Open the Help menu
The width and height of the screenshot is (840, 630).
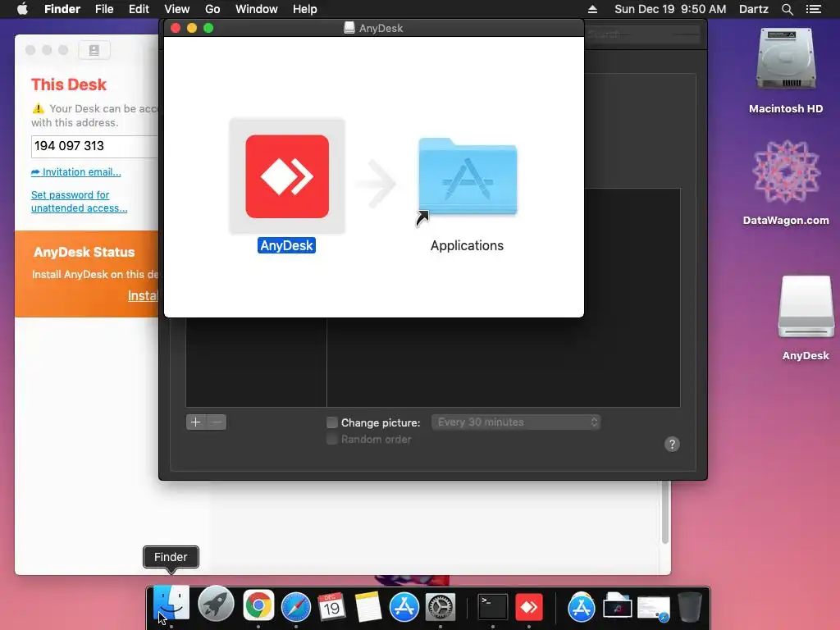[305, 9]
